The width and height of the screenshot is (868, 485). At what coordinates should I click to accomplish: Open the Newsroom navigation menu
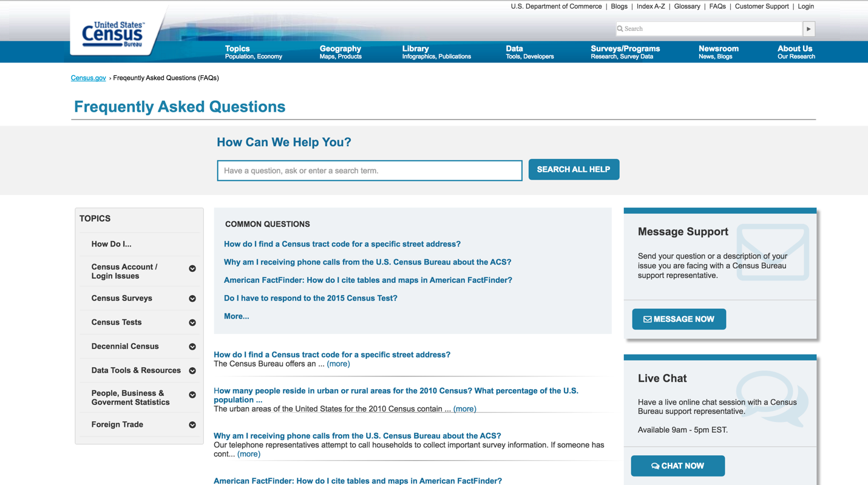[x=719, y=52]
